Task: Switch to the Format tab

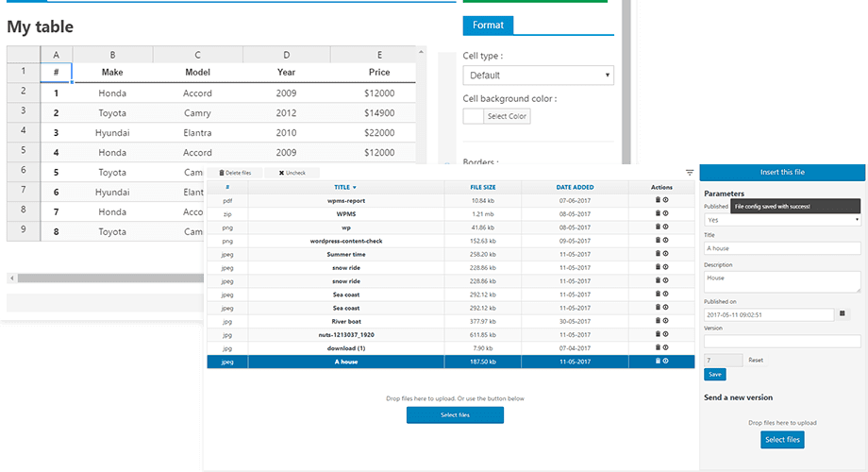Action: 488,25
